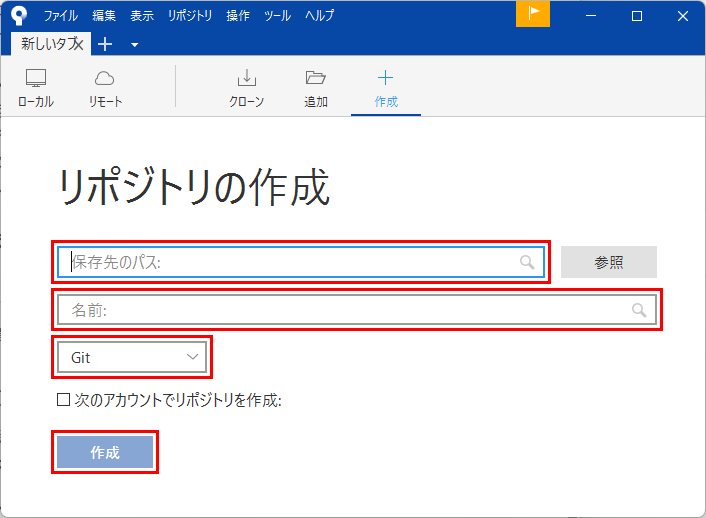Click the 追加 (Add) folder icon
Screen dimensions: 706x518
point(316,88)
